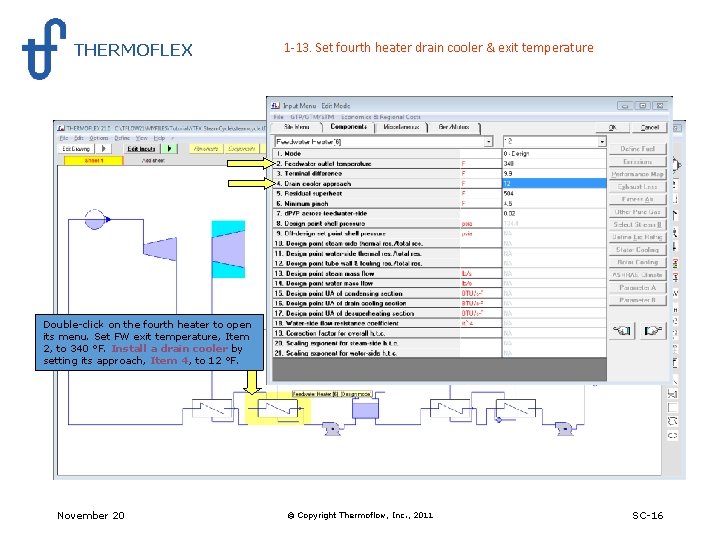Click the Components yellow toolbar button
Viewport: 720px width, 540px height.
click(242, 148)
